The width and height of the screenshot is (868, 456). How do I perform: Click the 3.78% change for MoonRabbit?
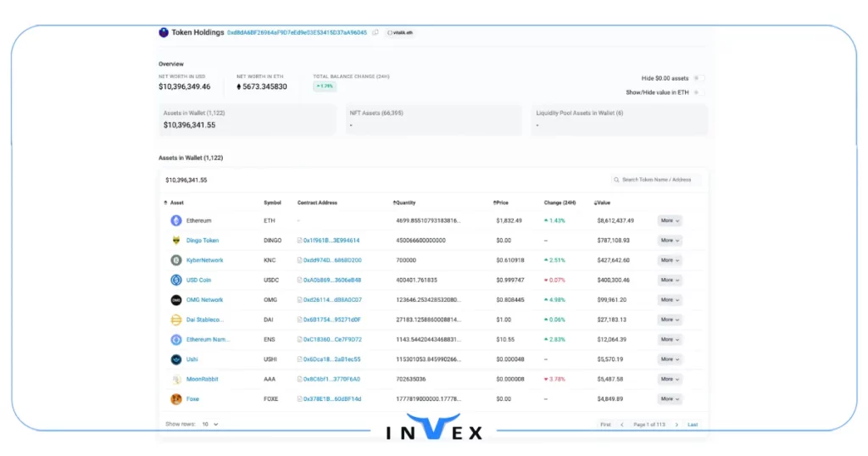554,380
